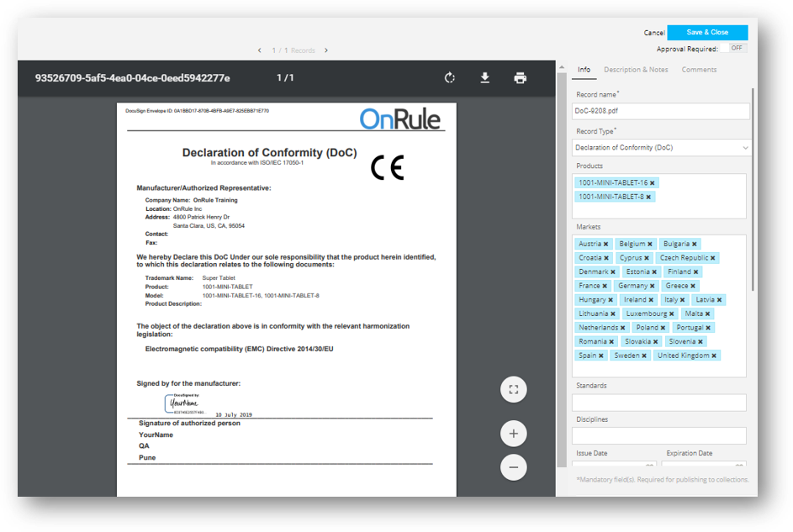The height and width of the screenshot is (532, 793).
Task: Zoom in on the document
Action: point(513,434)
